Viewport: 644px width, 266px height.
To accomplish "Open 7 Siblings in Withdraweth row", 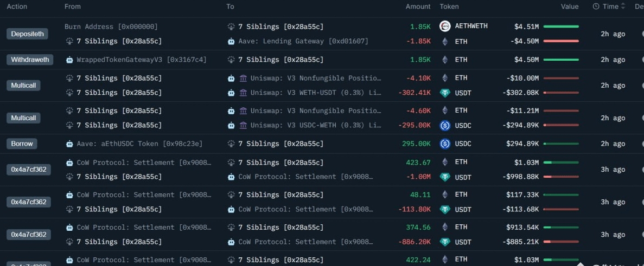I will click(280, 60).
